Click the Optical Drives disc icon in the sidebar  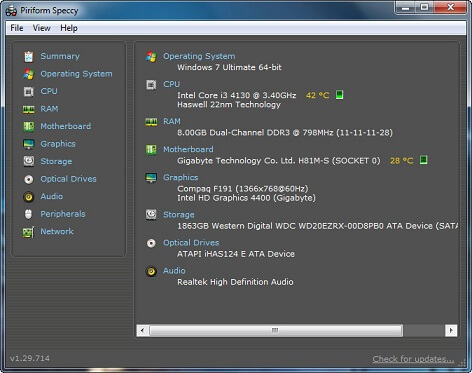[29, 179]
